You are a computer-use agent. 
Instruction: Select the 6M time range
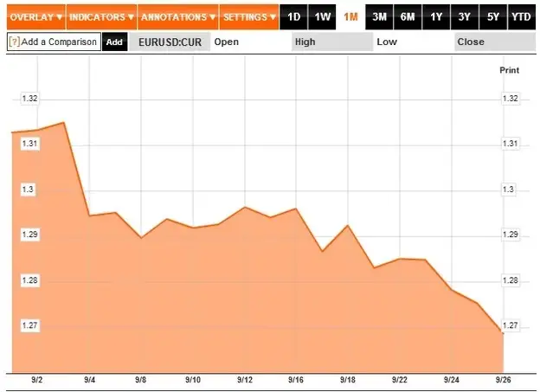point(408,17)
